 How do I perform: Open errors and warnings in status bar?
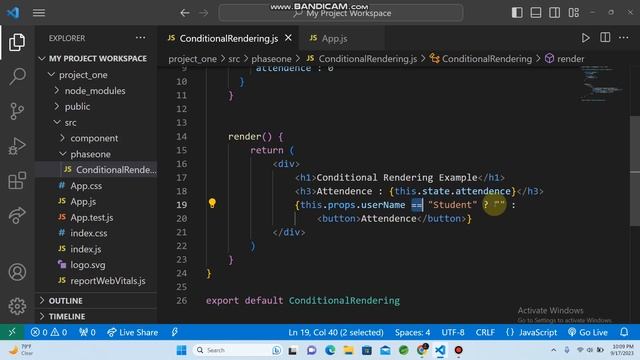(x=49, y=332)
